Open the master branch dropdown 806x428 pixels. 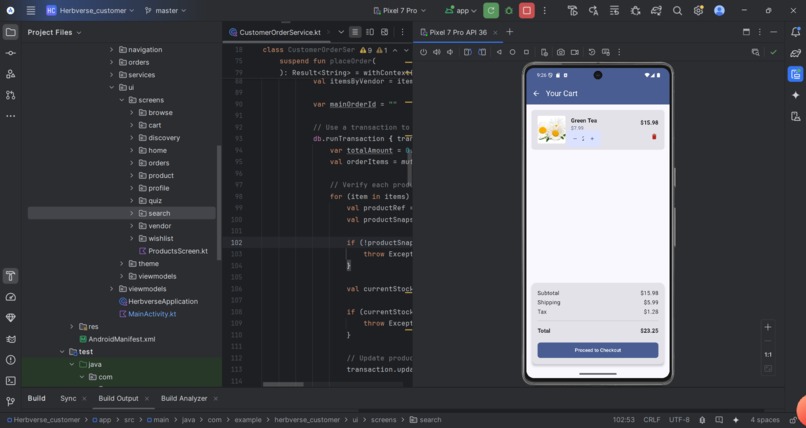[166, 10]
